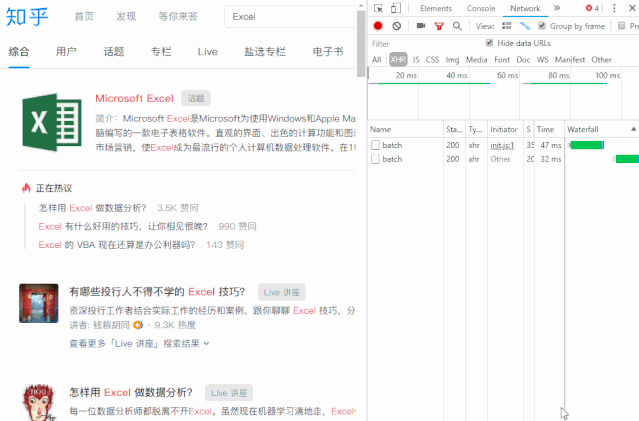Screen dimensions: 639x421
Task: Filter requests by CSS
Action: (x=432, y=60)
